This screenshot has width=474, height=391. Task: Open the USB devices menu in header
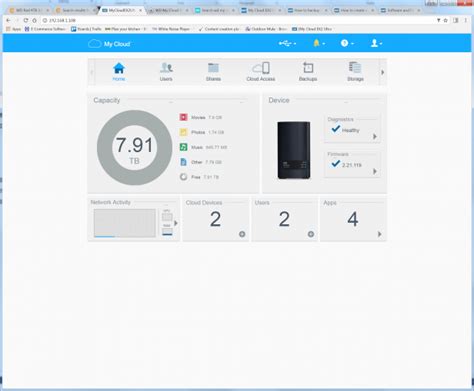tap(287, 43)
